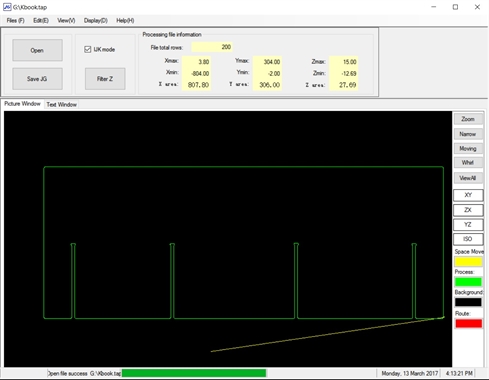Click the Zmin value -12.69

[x=344, y=73]
